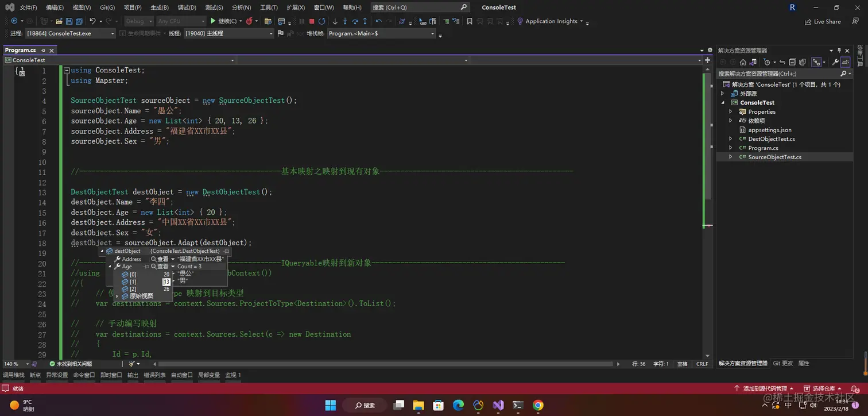Click the red Stop Debugging square

coord(311,21)
